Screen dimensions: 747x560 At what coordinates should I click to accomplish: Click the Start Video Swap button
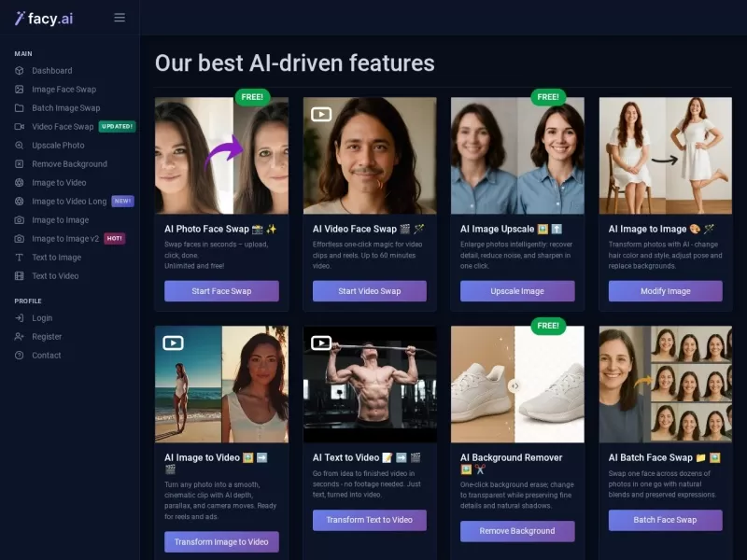pyautogui.click(x=370, y=291)
